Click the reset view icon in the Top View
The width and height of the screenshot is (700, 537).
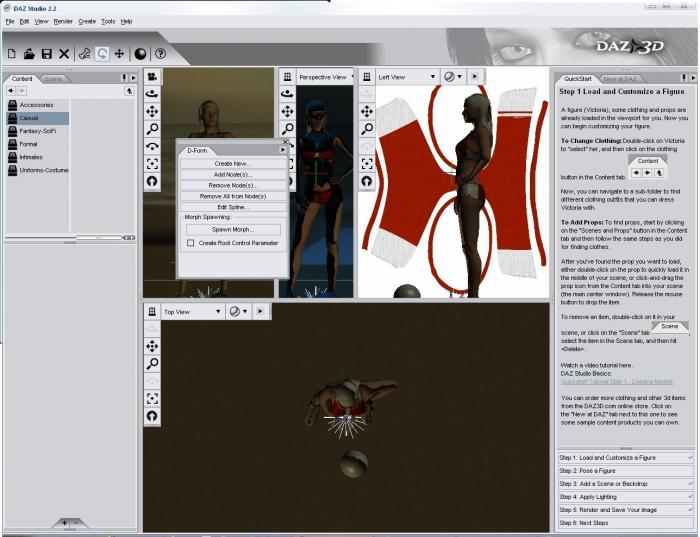[x=152, y=416]
